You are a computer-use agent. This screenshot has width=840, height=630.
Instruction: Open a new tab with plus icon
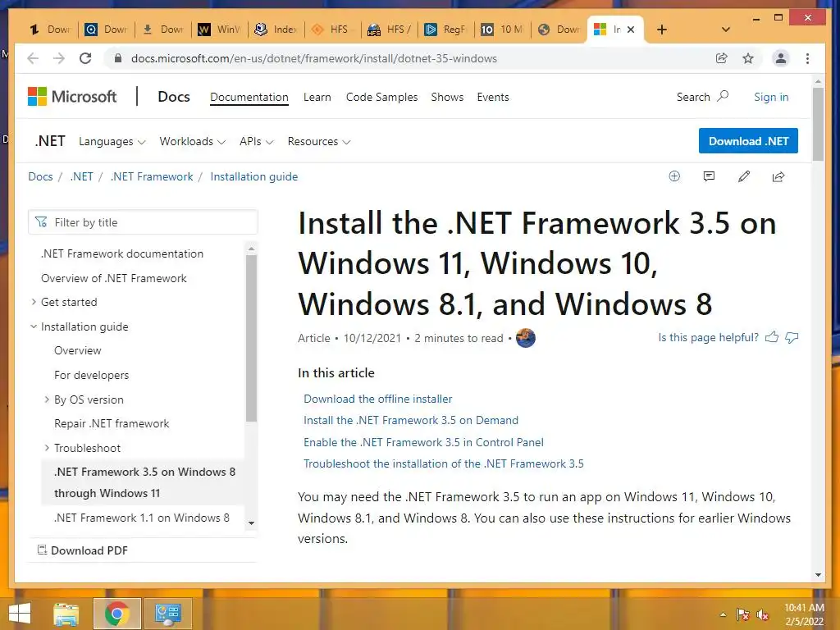[662, 30]
